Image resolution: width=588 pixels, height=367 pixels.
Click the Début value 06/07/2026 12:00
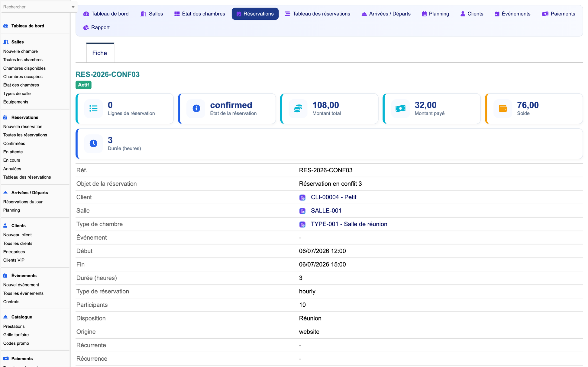click(x=322, y=251)
